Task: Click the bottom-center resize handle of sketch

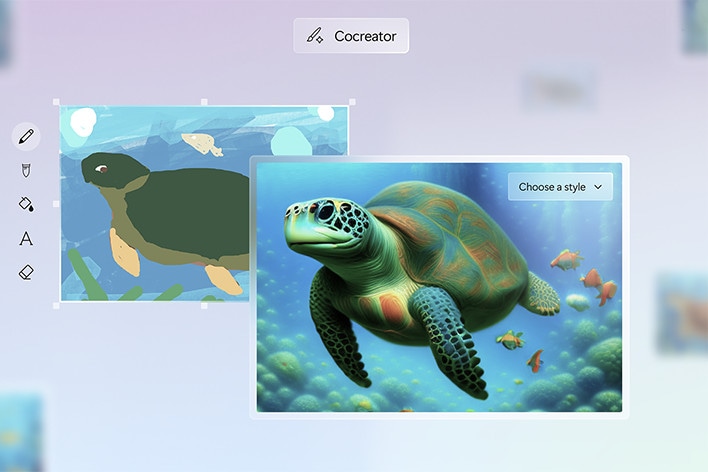Action: point(205,305)
